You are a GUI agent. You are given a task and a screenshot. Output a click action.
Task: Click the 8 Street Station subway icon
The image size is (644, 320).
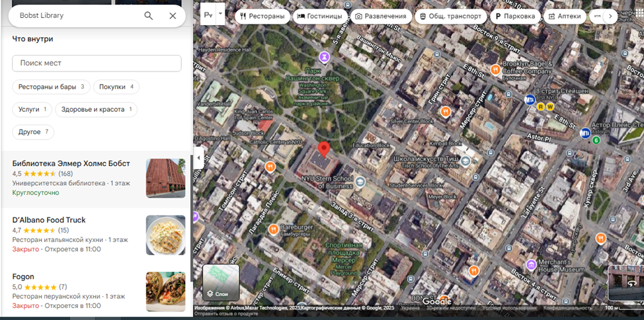coord(530,99)
